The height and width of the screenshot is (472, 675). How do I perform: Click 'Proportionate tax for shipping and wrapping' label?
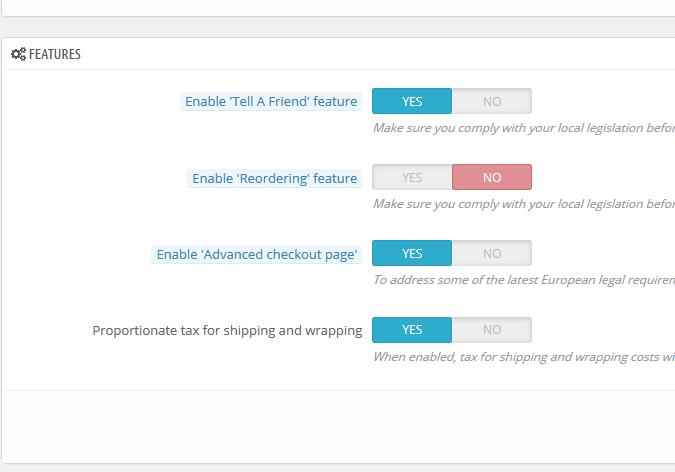[x=227, y=330]
